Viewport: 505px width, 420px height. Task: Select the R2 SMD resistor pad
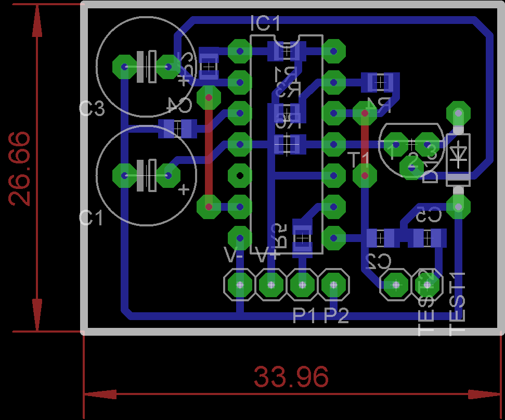tap(302, 238)
